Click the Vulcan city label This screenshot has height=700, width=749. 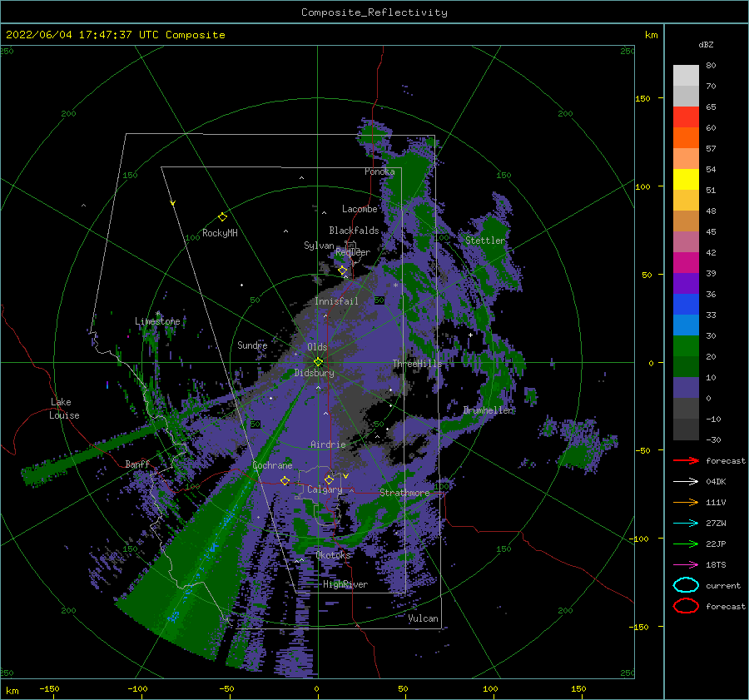(x=424, y=618)
